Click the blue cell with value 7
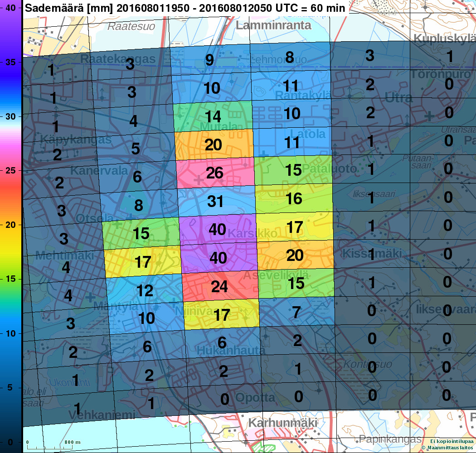 [297, 312]
